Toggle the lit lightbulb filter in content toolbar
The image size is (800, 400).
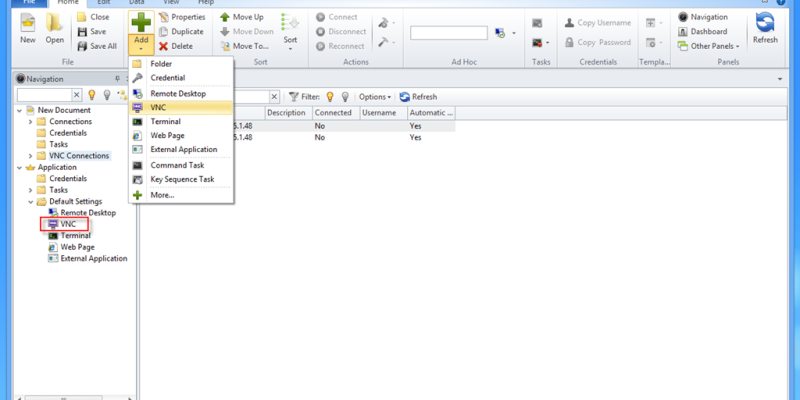click(x=330, y=97)
